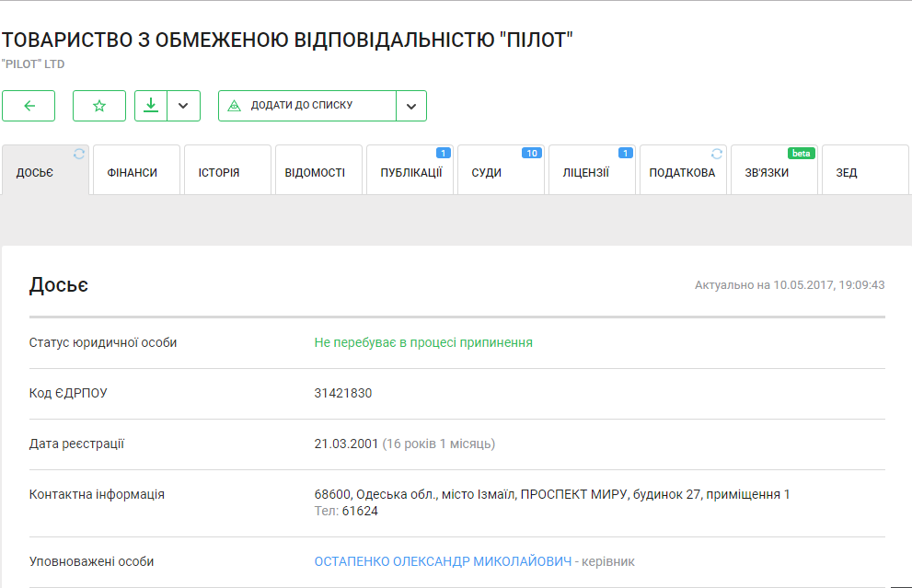Click the Додати до списку button
This screenshot has height=588, width=912.
pyautogui.click(x=302, y=106)
